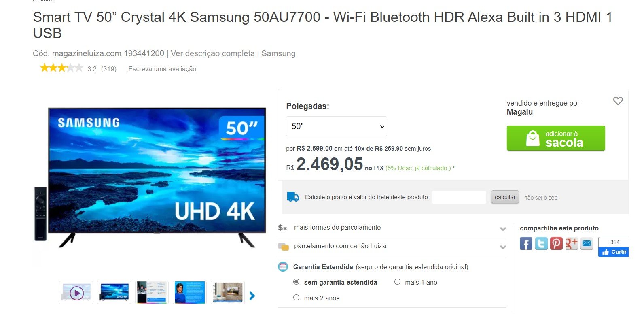Share product on Facebook
The width and height of the screenshot is (644, 317).
pos(526,244)
